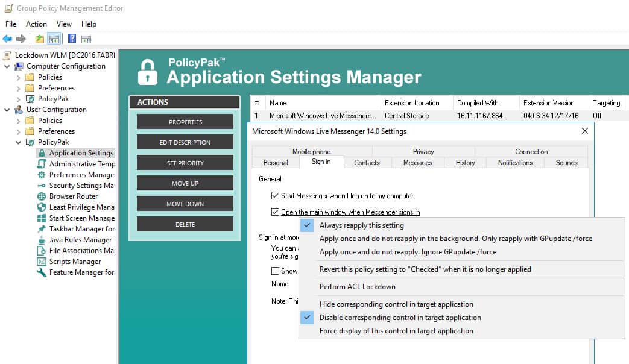Image resolution: width=629 pixels, height=364 pixels.
Task: Open the Help menu
Action: pos(89,24)
